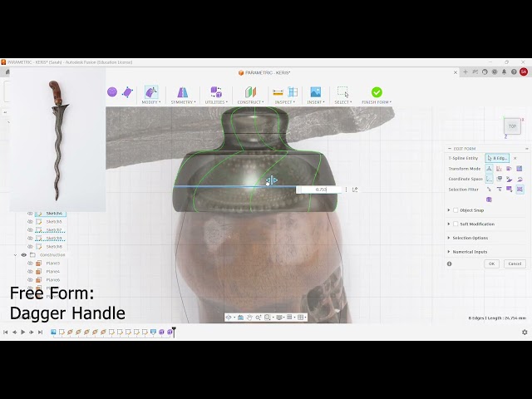Choose second Transform Mode translation icon
Screen dimensions: 532x399
(499, 169)
